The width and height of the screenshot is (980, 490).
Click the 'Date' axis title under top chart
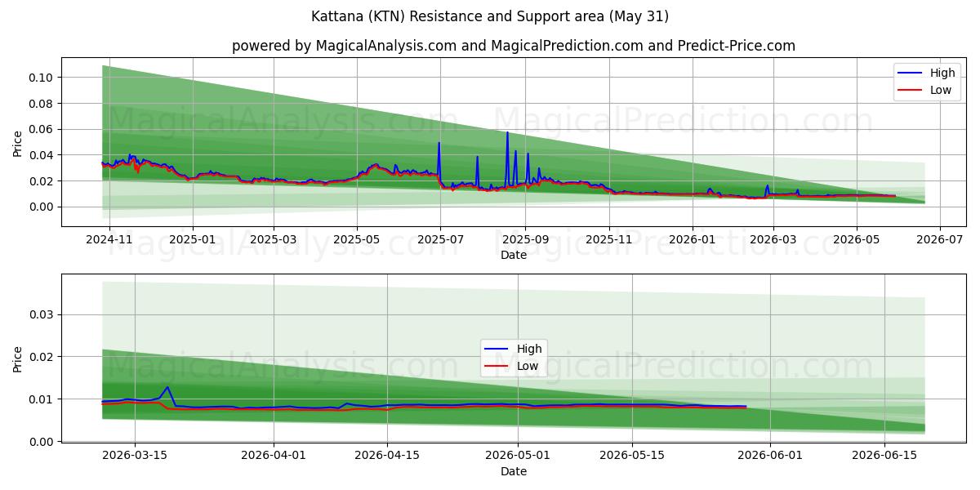514,255
